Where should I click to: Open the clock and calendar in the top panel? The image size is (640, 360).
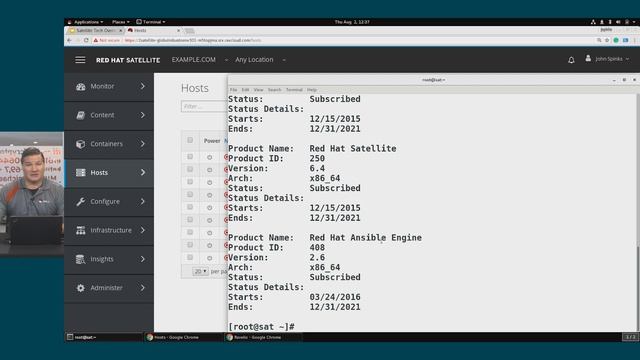352,22
